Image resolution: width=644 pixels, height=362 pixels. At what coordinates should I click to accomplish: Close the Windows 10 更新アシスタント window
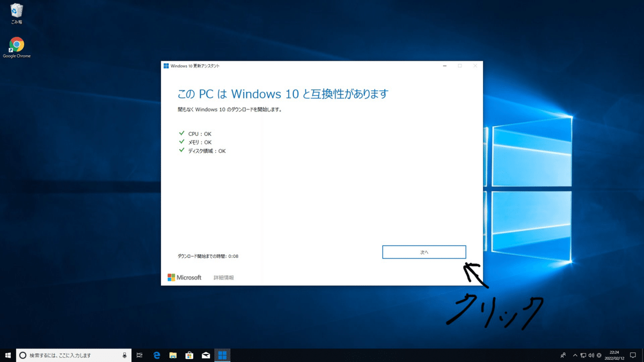pos(475,66)
